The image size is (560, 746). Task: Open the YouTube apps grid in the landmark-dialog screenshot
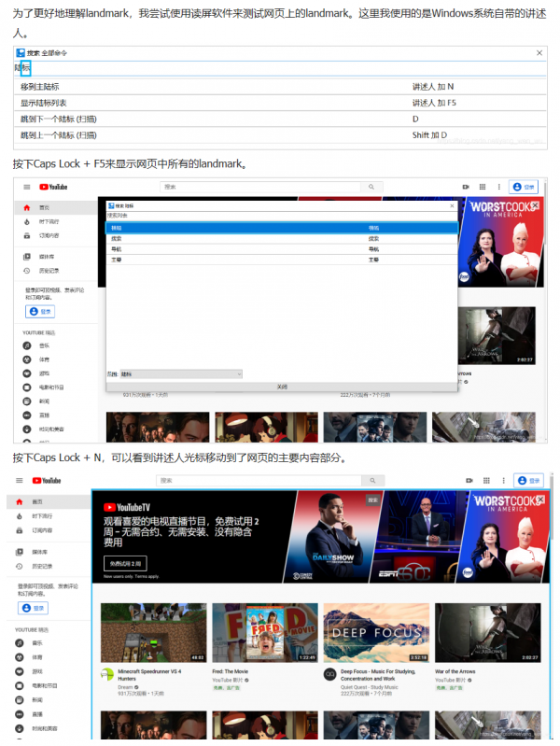tap(482, 187)
